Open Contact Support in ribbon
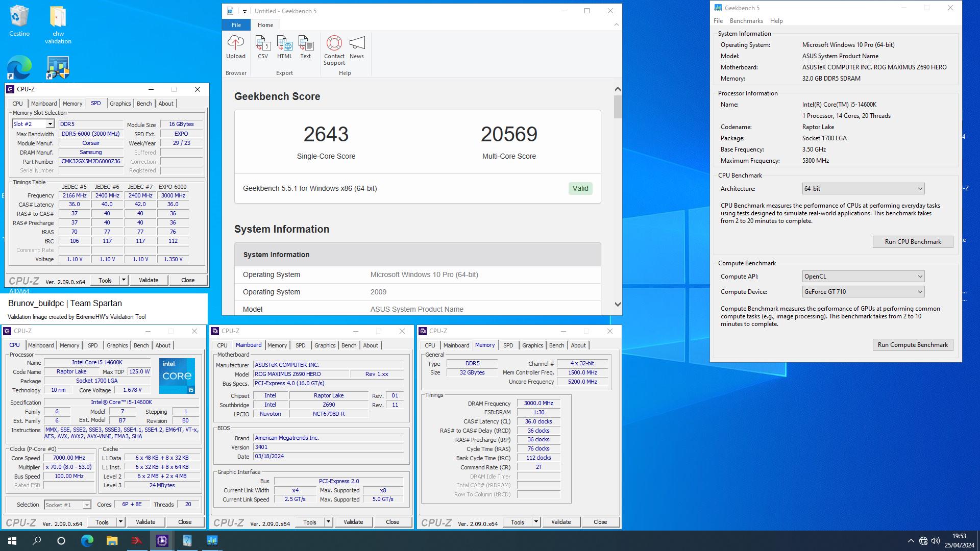 (x=334, y=51)
